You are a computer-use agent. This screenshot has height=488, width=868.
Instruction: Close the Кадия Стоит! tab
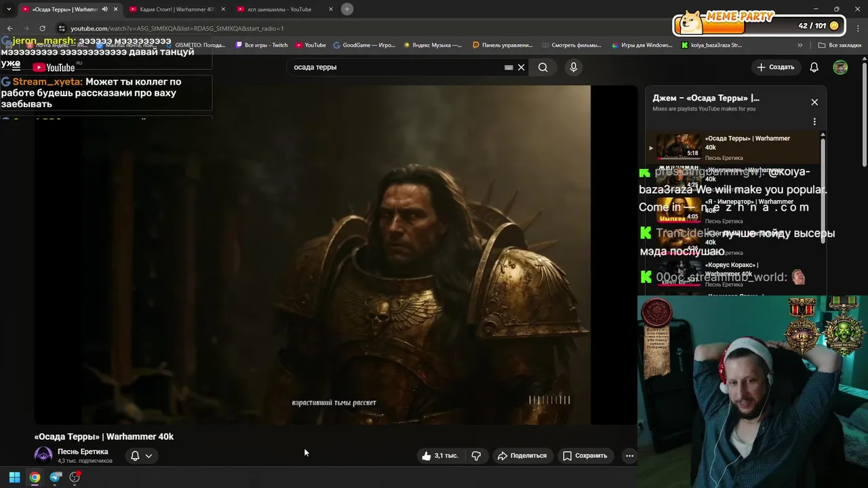point(223,9)
